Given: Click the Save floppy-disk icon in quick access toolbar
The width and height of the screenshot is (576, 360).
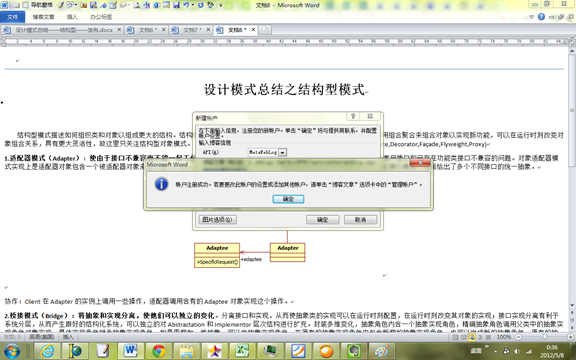Looking at the screenshot, I should pyautogui.click(x=176, y=5).
